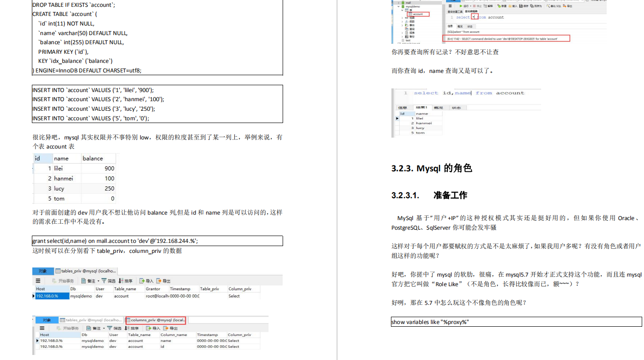Viewport: 644px width, 360px height.
Task: Open the highlighted columns_priv @mysql tab
Action: pos(155,320)
